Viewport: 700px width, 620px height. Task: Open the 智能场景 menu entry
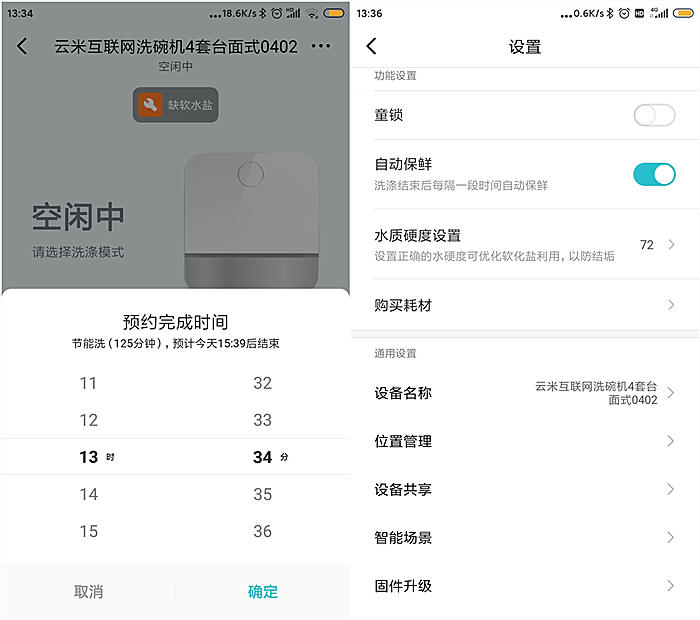click(x=403, y=537)
